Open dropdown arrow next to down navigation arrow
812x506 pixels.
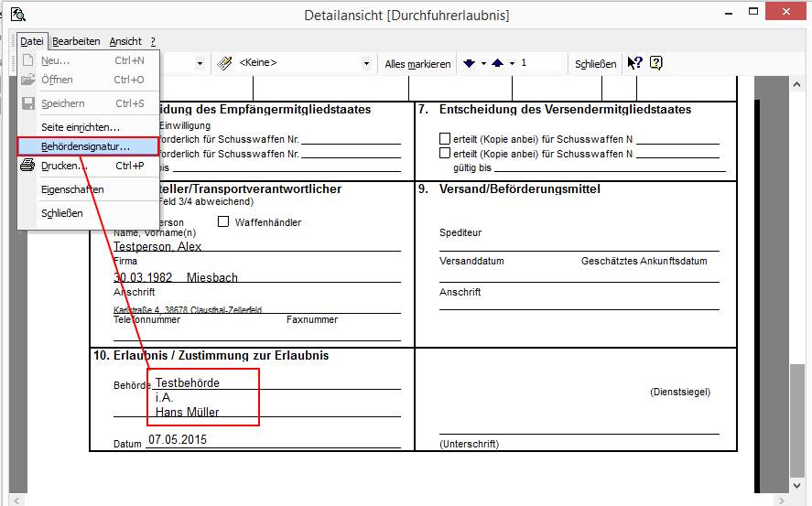pyautogui.click(x=483, y=63)
